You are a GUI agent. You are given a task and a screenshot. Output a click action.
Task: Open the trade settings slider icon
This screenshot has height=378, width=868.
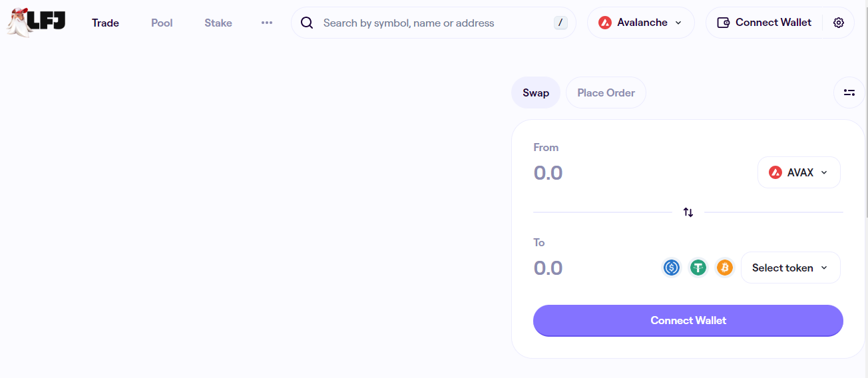[849, 93]
